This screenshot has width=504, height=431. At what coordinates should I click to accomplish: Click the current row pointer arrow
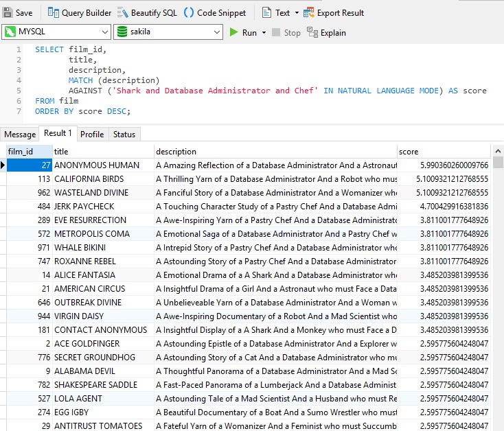[3, 165]
